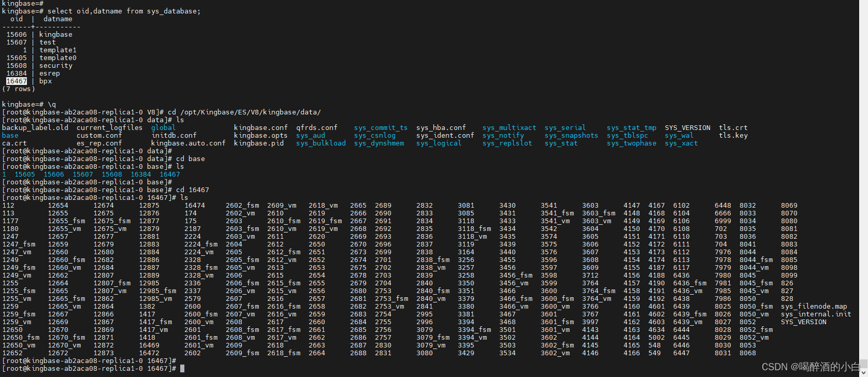Select the 'global' directory name
This screenshot has height=377, width=868.
click(x=164, y=128)
